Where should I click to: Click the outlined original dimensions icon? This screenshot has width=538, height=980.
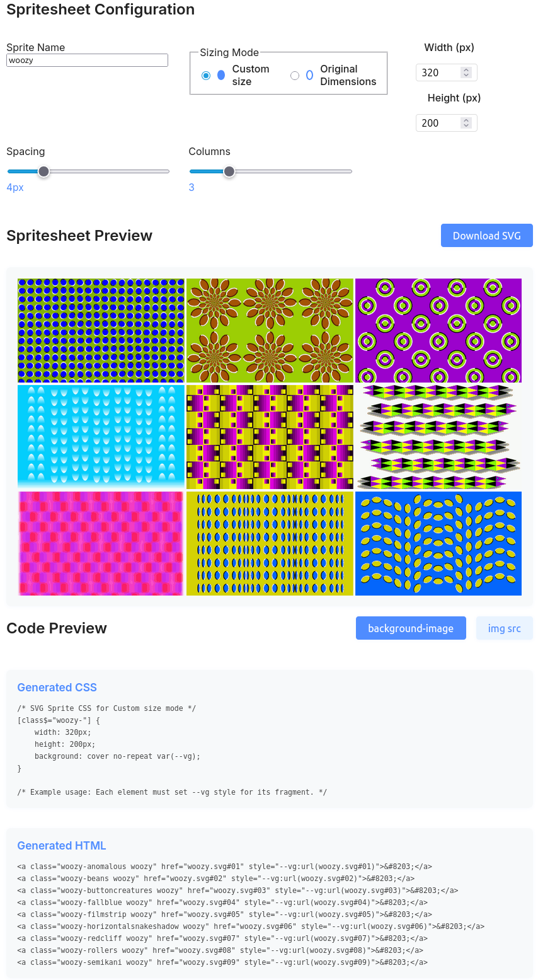[309, 75]
